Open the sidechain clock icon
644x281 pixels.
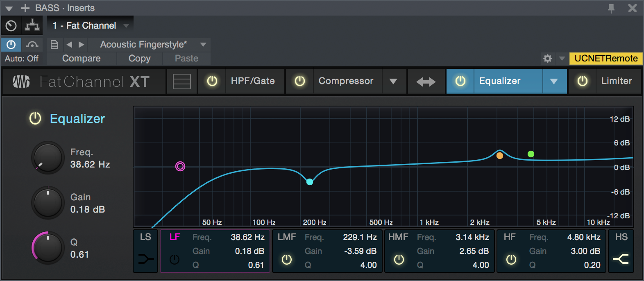(x=11, y=26)
